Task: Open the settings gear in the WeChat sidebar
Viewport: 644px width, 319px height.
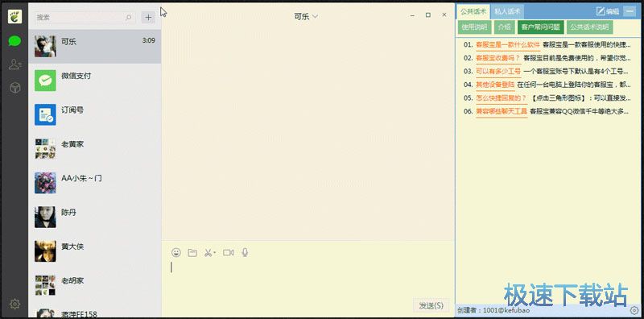Action: 14,304
